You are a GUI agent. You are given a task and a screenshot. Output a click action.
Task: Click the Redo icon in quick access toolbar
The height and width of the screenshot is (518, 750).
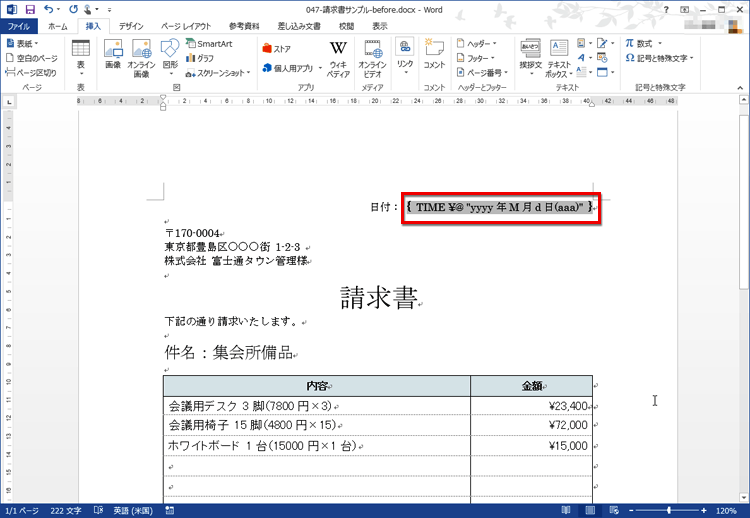coord(73,9)
